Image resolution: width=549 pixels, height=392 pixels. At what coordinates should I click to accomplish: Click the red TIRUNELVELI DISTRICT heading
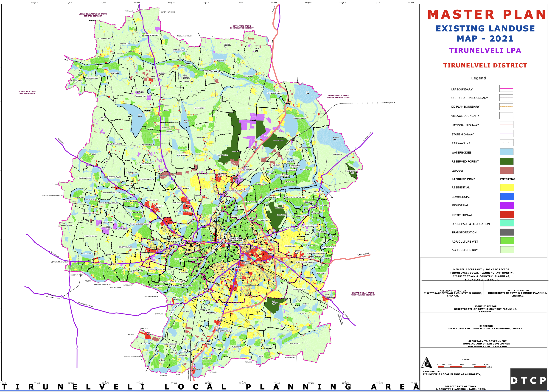click(485, 65)
